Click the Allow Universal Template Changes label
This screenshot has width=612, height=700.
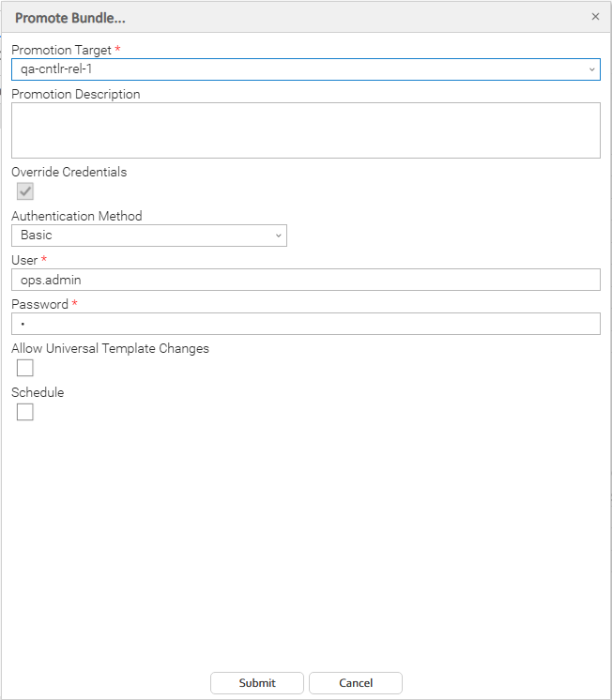[x=110, y=348]
